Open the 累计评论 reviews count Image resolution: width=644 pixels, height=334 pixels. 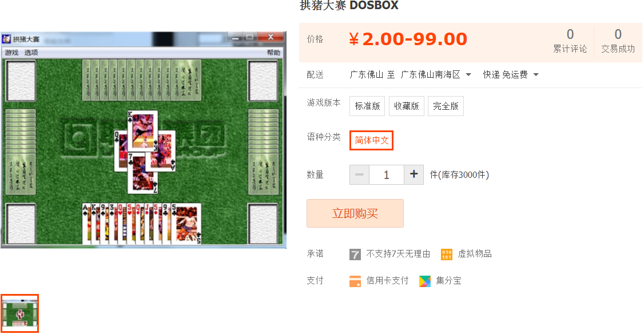570,41
